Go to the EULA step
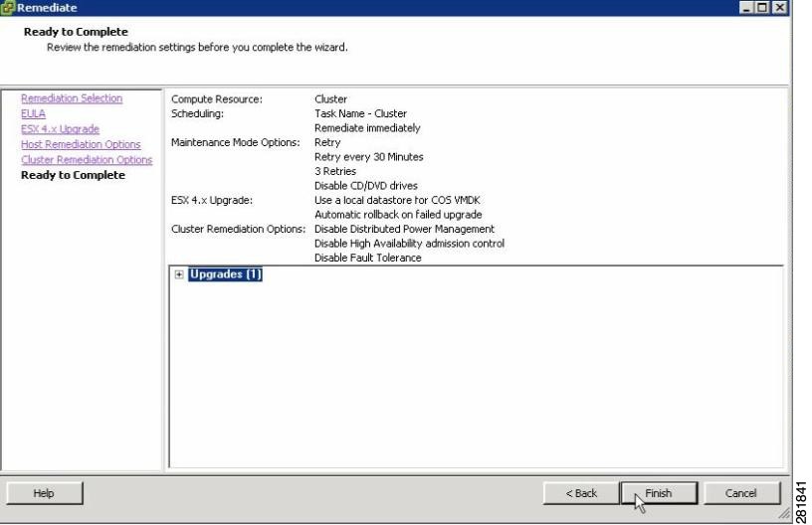 (33, 113)
